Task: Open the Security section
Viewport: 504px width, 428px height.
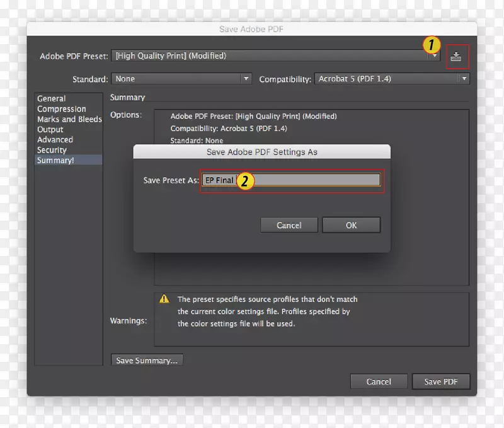Action: click(x=54, y=149)
